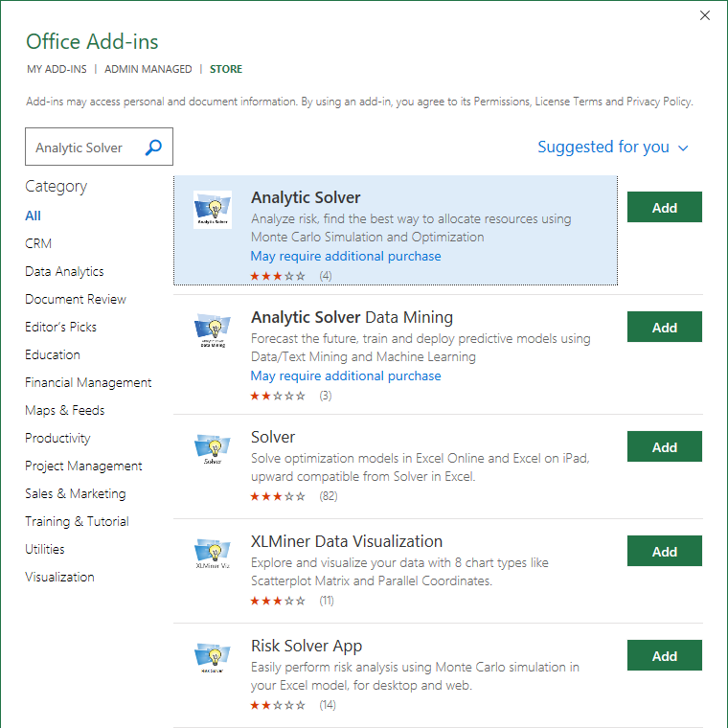Click the magnifying glass search icon

coord(153,148)
